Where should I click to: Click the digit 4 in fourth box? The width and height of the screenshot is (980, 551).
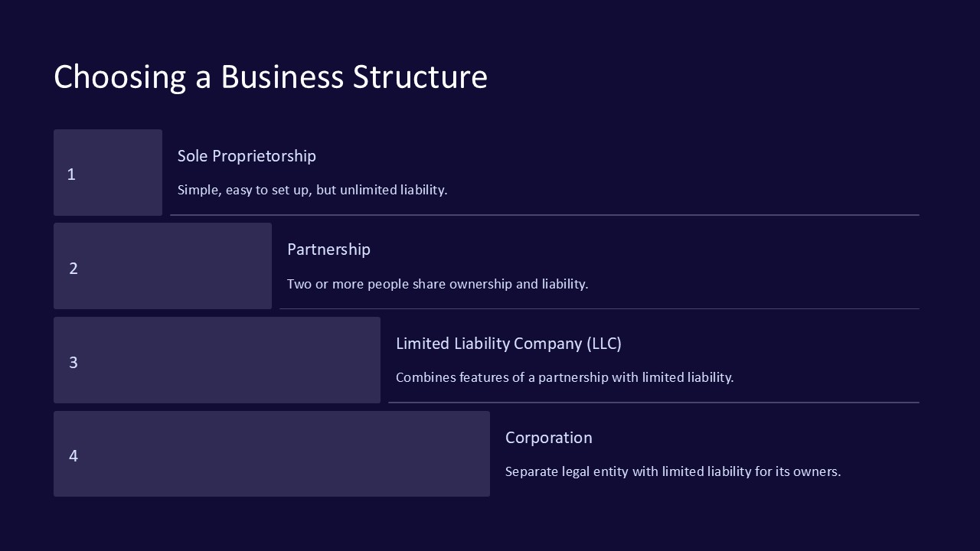pos(73,456)
